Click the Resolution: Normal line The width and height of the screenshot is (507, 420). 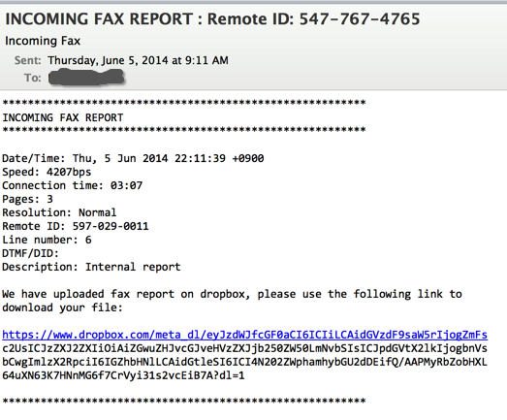(59, 212)
